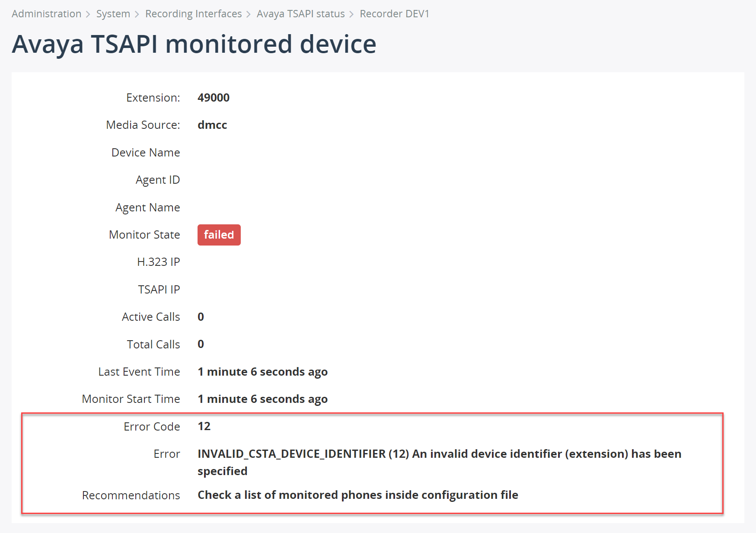Click the Monitor Start Time value
This screenshot has width=756, height=533.
[x=262, y=399]
